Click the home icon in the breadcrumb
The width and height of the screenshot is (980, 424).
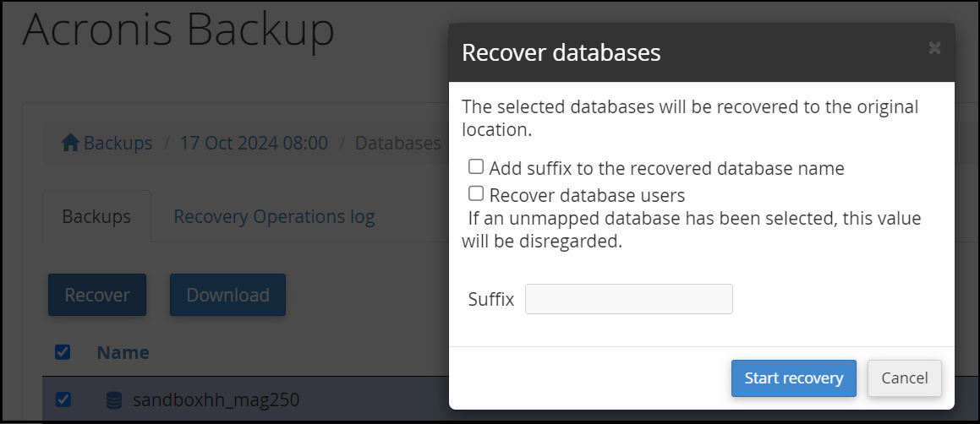tap(70, 143)
